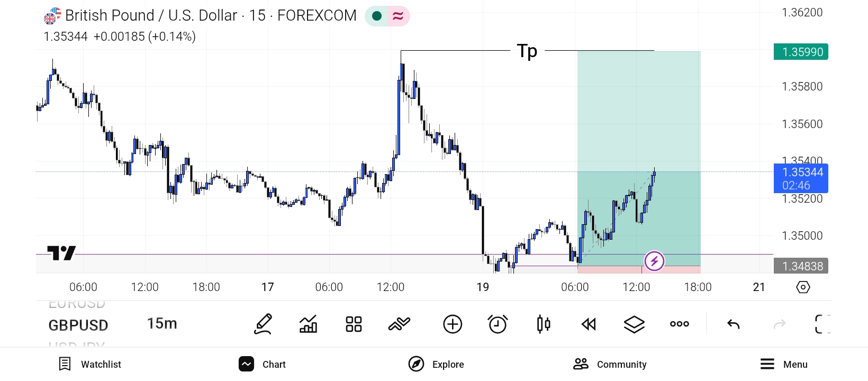The image size is (868, 381).
Task: Click the undo arrow icon
Action: point(734,324)
